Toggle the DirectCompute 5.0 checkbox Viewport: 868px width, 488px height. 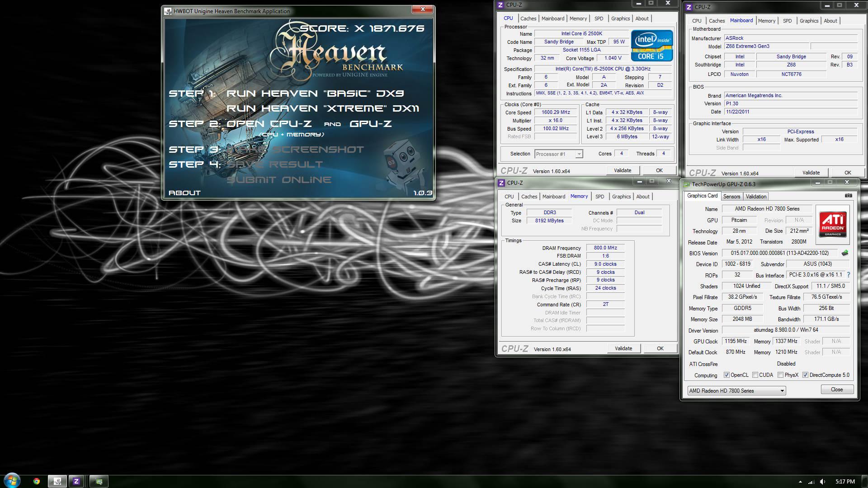pyautogui.click(x=805, y=375)
